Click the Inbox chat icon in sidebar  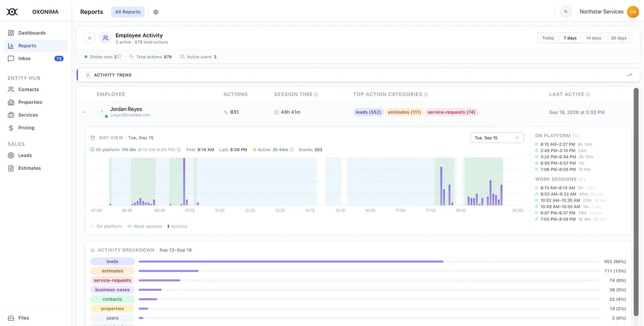[11, 58]
